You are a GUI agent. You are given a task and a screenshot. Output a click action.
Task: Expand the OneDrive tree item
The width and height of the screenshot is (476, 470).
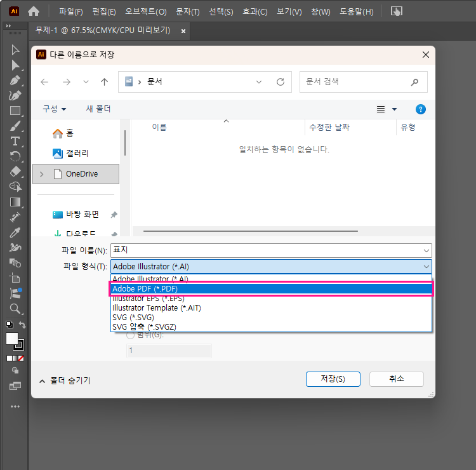(42, 174)
